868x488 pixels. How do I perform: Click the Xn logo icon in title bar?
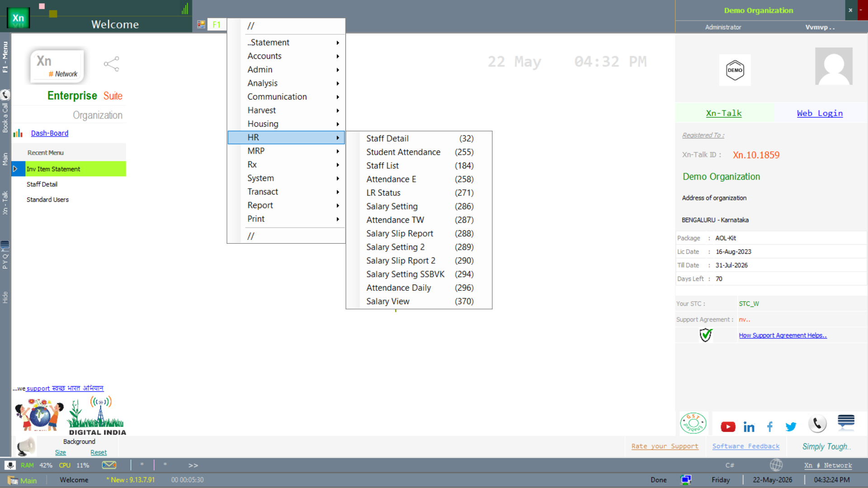coord(18,18)
